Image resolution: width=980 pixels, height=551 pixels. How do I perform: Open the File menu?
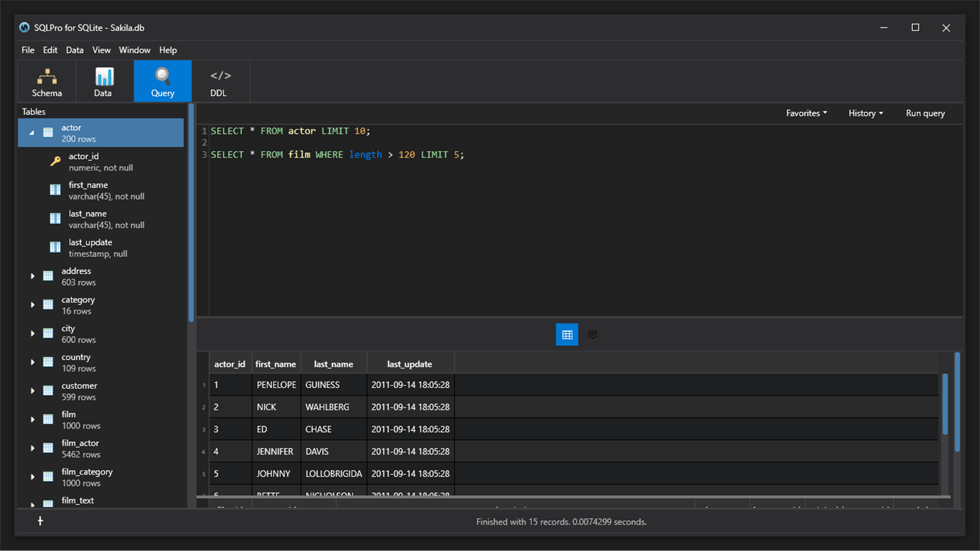(28, 50)
